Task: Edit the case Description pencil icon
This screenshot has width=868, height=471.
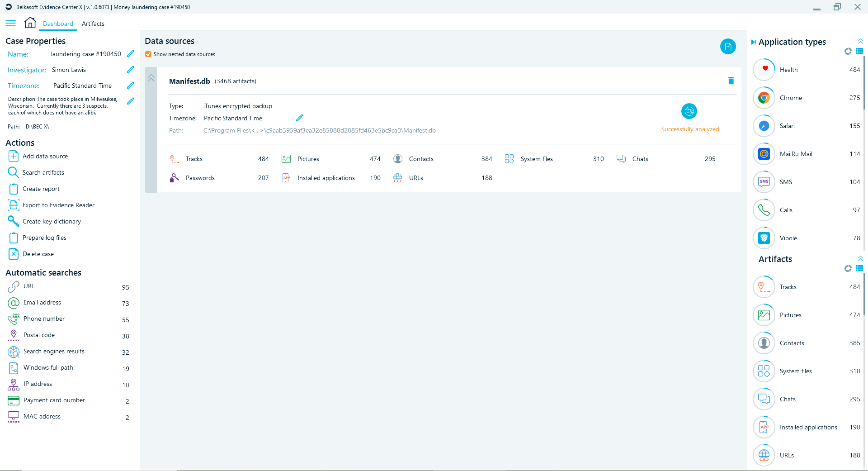Action: (131, 101)
